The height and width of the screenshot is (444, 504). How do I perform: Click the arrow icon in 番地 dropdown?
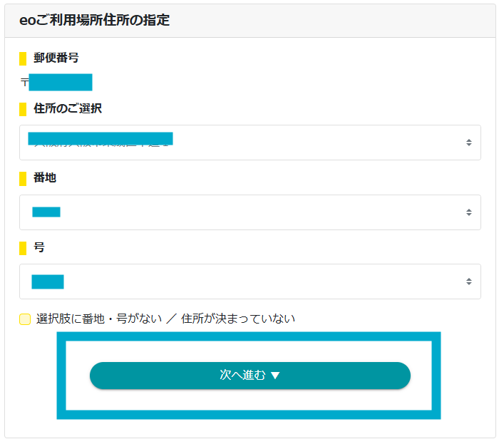point(468,212)
